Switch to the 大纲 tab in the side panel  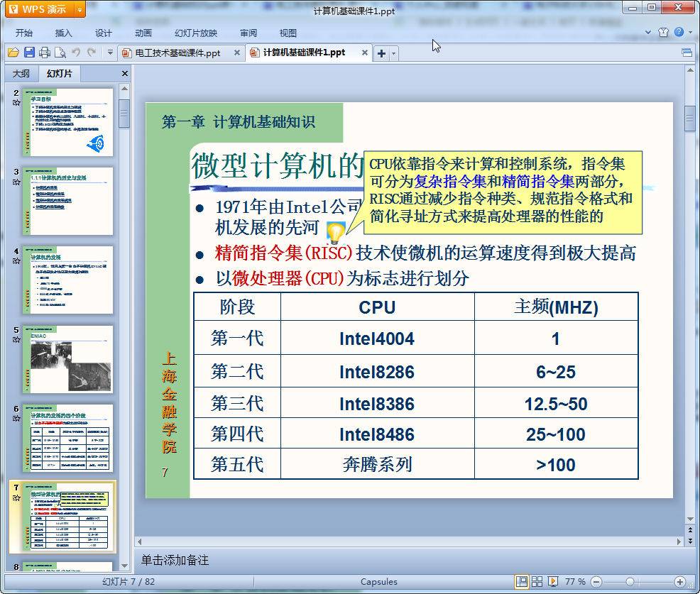[21, 74]
